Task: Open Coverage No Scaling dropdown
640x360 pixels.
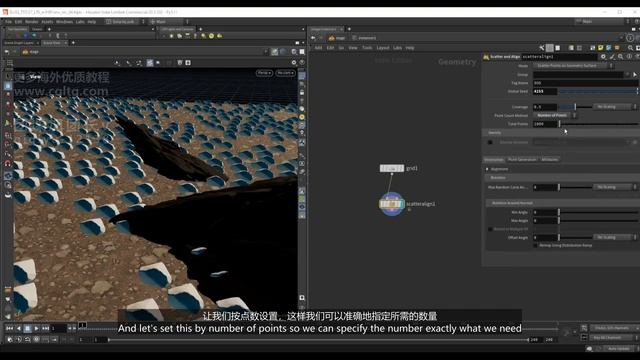Action: pyautogui.click(x=614, y=107)
